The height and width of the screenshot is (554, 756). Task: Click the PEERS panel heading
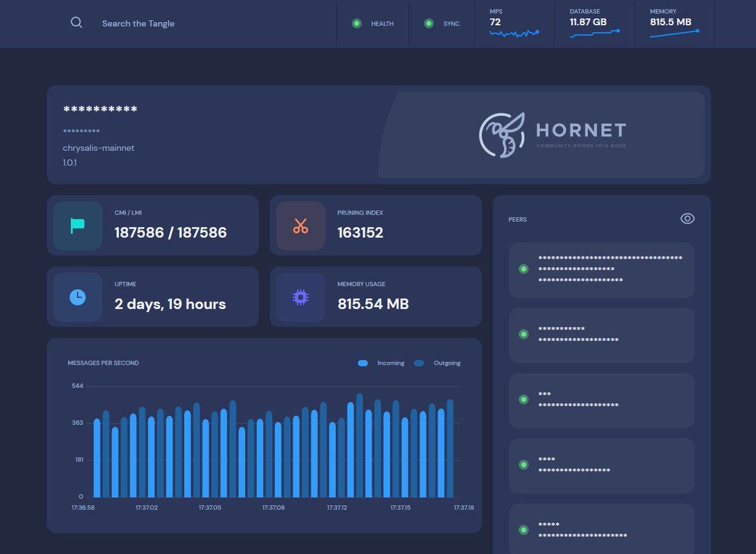[517, 220]
